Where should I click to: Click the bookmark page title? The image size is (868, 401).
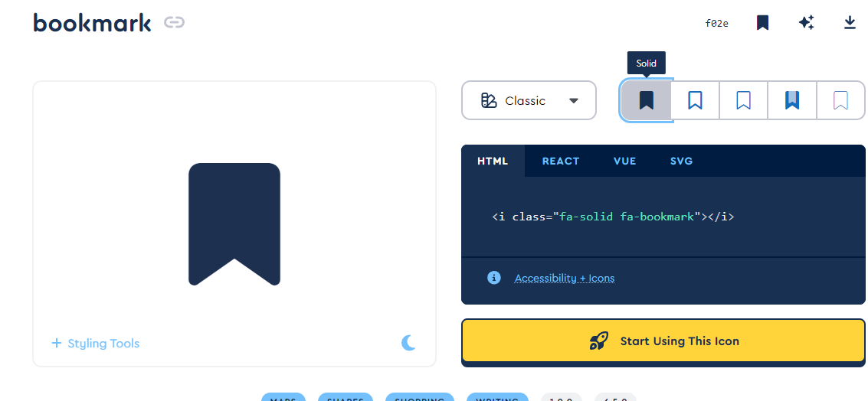92,23
